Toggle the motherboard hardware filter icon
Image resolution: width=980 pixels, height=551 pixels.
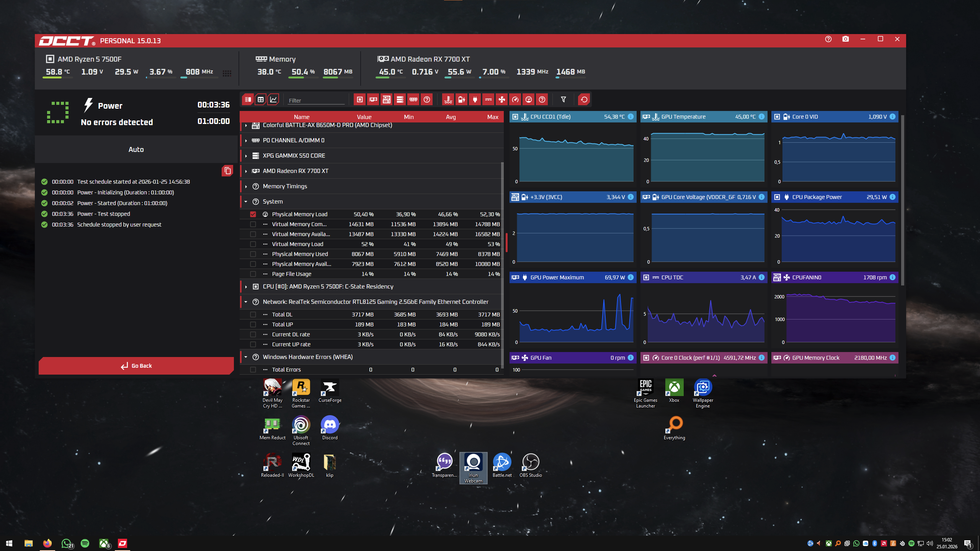[x=387, y=100]
